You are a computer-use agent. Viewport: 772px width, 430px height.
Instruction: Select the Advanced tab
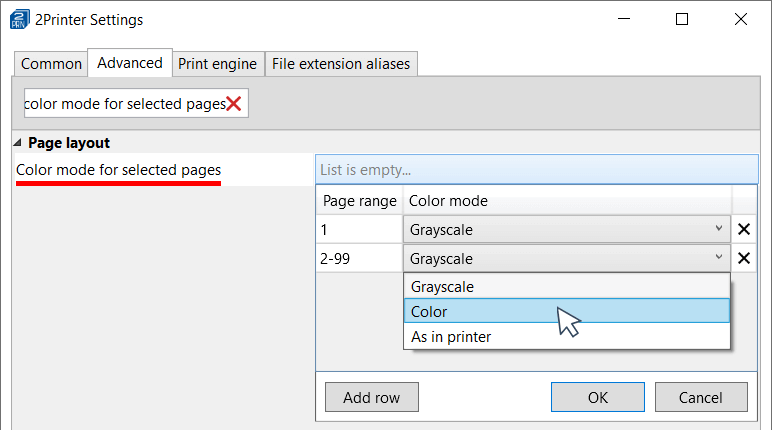click(130, 63)
